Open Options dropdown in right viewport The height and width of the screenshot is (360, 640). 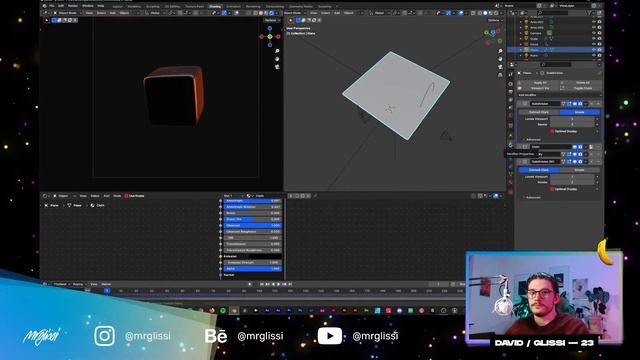495,20
